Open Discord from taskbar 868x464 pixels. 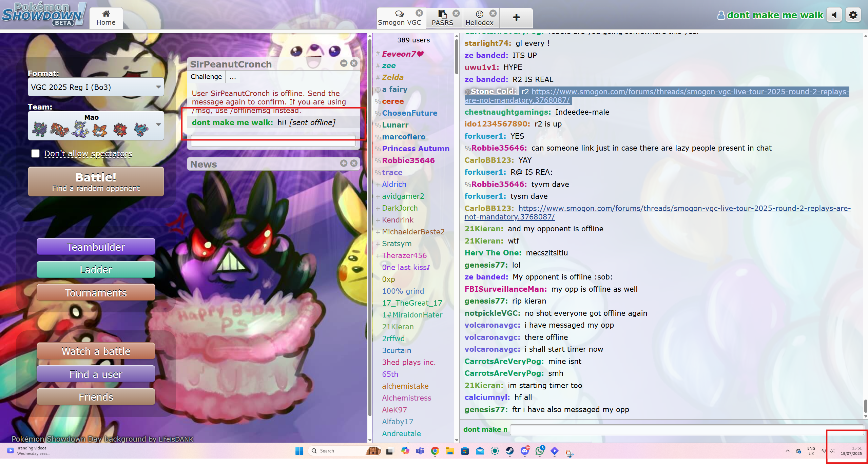525,451
